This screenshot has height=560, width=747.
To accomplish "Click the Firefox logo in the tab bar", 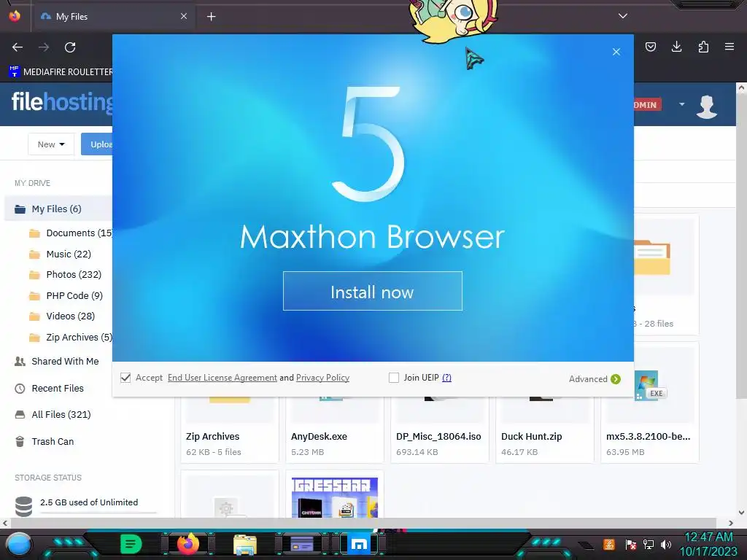I will point(15,16).
